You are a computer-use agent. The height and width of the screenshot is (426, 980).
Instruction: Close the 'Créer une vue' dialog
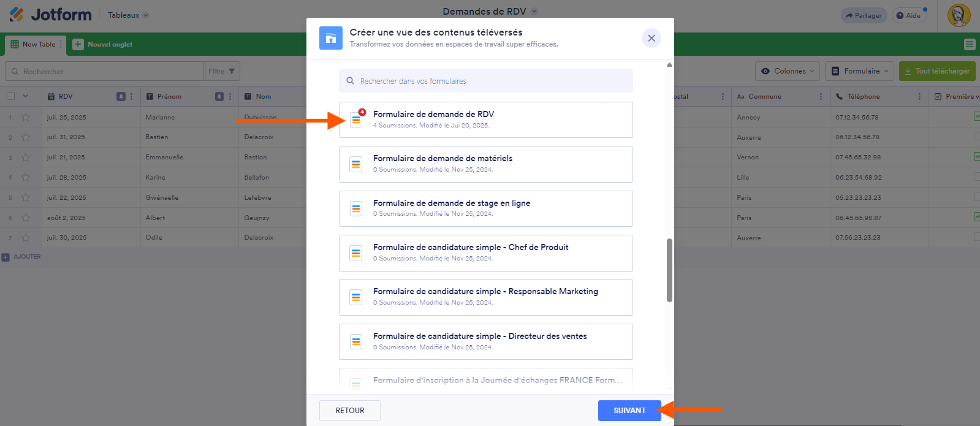(x=651, y=38)
